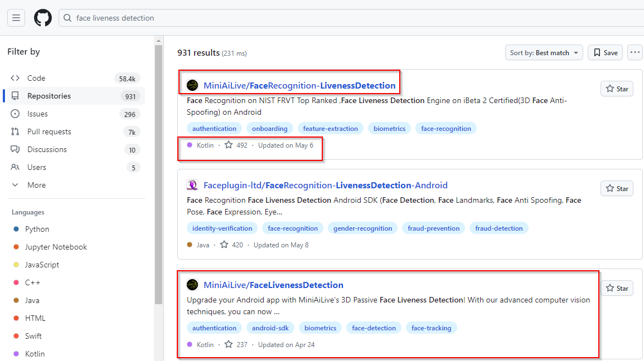Open the three-dots more options menu
The height and width of the screenshot is (361, 644).
635,52
